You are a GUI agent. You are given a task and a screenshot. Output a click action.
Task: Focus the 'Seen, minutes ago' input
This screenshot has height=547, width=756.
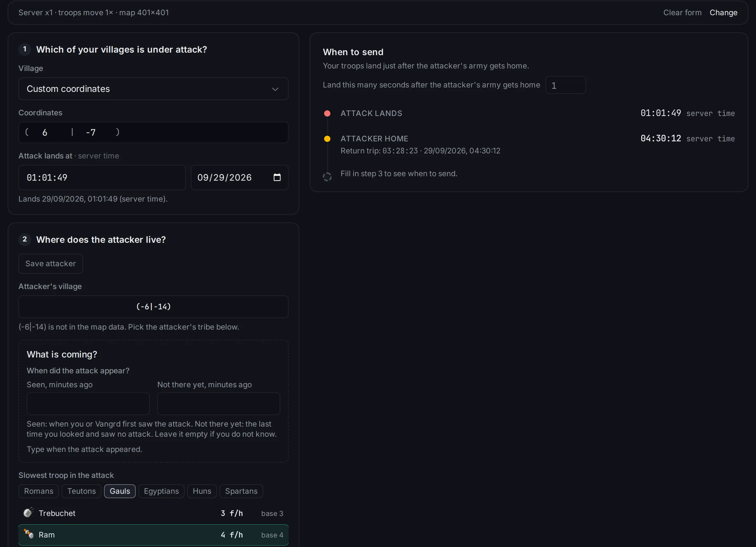click(88, 403)
